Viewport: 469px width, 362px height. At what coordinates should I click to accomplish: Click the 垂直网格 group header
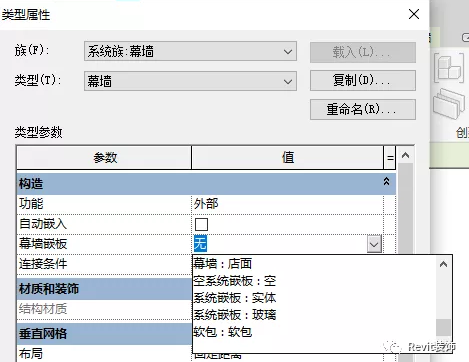pyautogui.click(x=104, y=333)
